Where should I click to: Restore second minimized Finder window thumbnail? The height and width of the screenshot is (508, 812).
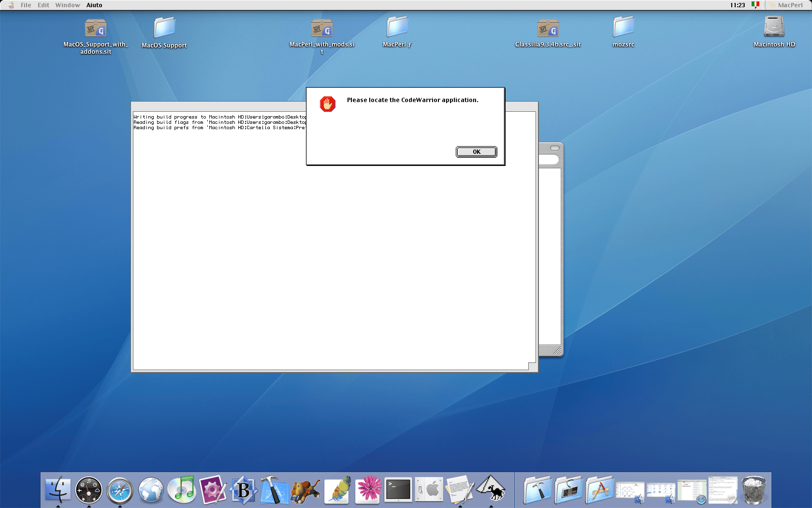click(x=661, y=493)
